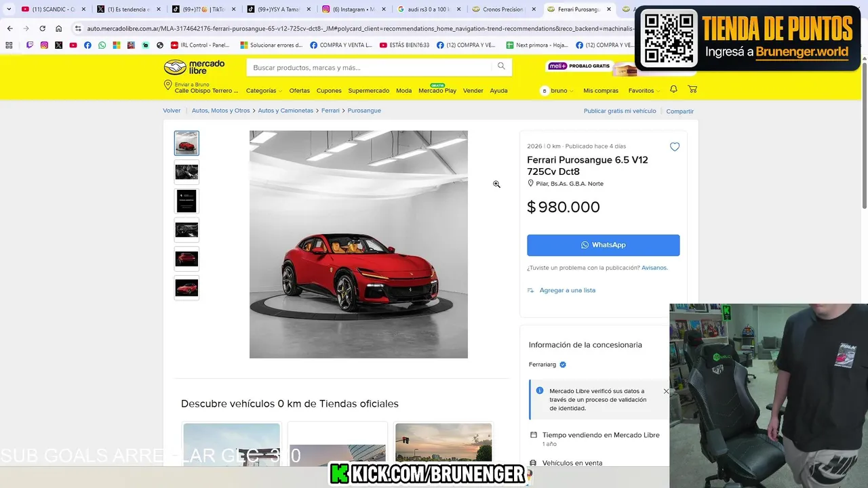
Task: Open the YouTube bookmark icon
Action: point(73,45)
